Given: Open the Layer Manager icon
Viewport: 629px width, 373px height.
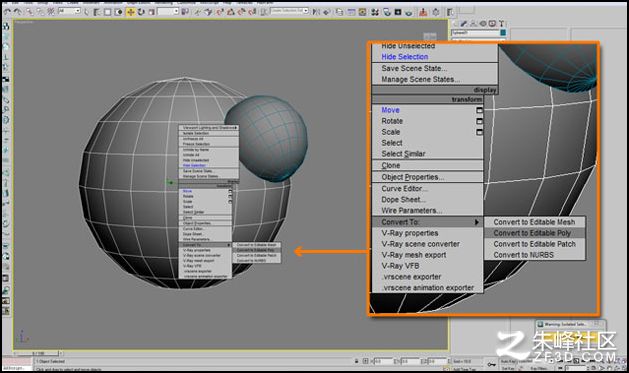Looking at the screenshot, I should coord(339,12).
